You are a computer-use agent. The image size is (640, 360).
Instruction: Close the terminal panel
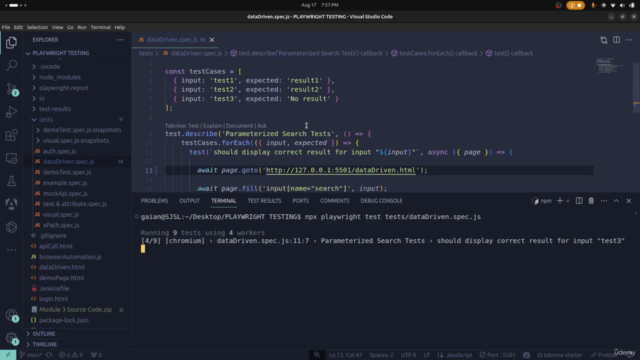(x=629, y=201)
